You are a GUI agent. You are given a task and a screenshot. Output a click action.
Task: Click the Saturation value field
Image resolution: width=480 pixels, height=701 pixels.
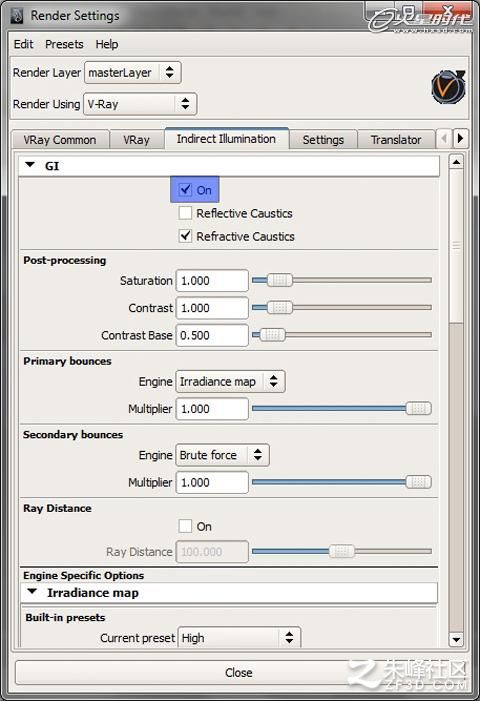pyautogui.click(x=212, y=281)
